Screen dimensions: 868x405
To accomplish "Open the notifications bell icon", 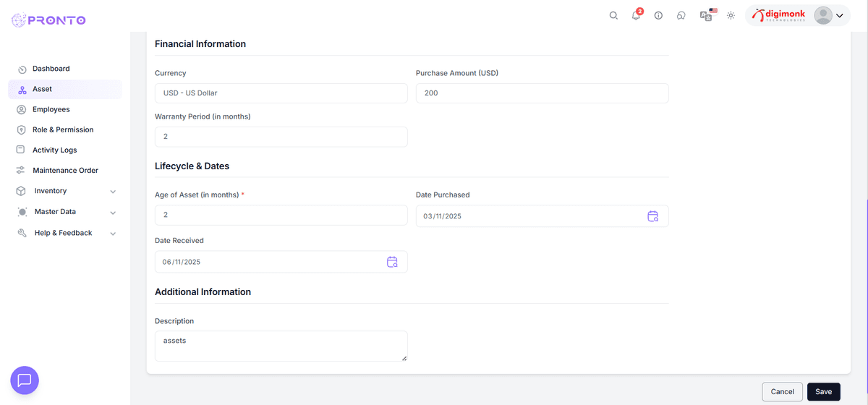I will 636,15.
